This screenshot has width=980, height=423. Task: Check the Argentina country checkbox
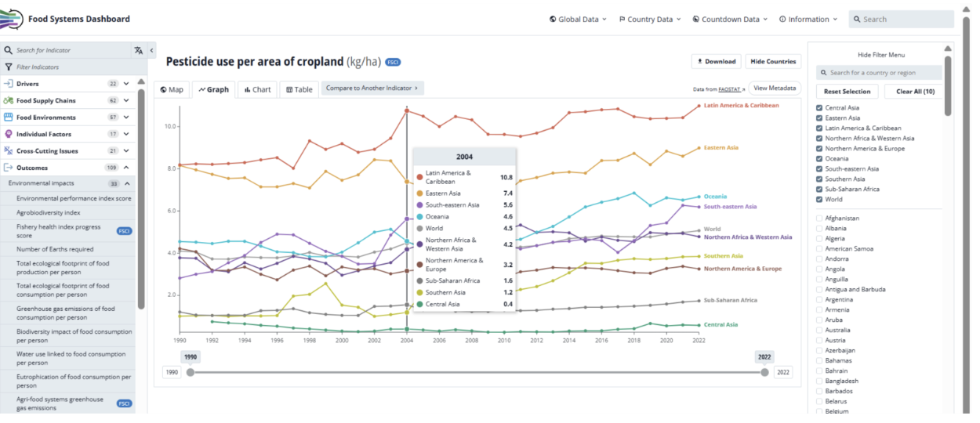click(819, 299)
